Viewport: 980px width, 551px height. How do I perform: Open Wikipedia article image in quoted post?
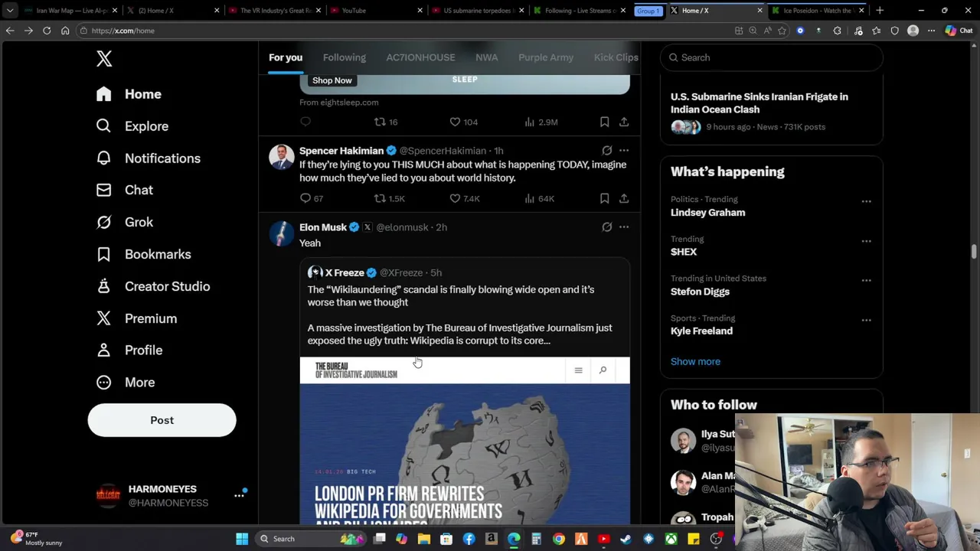[465, 441]
